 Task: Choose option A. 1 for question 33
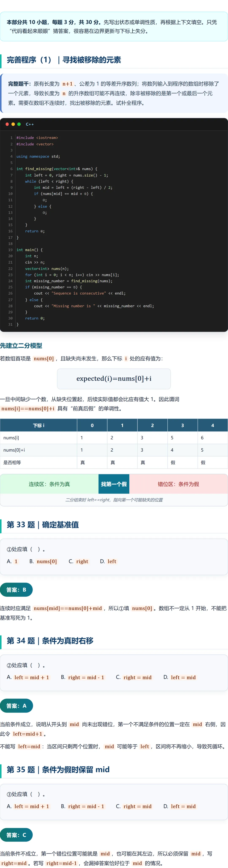point(12,561)
